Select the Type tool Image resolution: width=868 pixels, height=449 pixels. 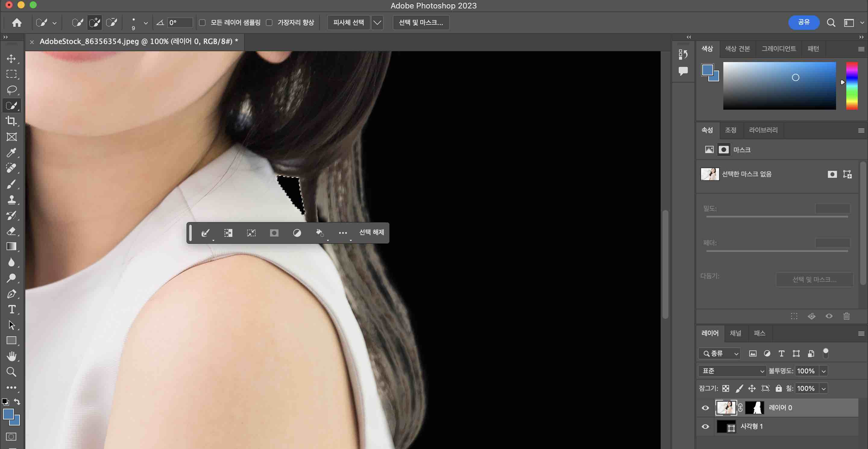pos(11,309)
